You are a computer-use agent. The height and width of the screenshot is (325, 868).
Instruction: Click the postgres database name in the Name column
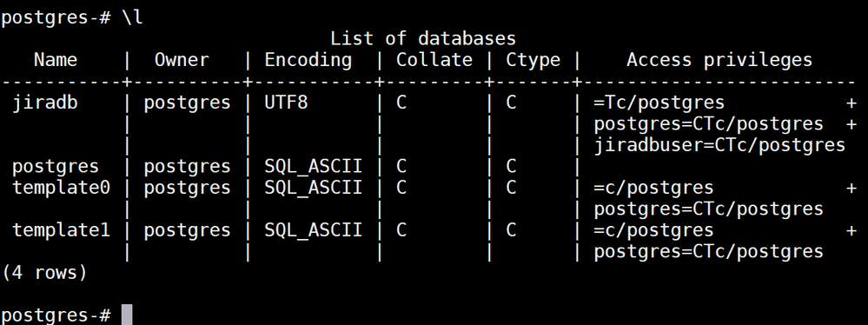[x=56, y=167]
